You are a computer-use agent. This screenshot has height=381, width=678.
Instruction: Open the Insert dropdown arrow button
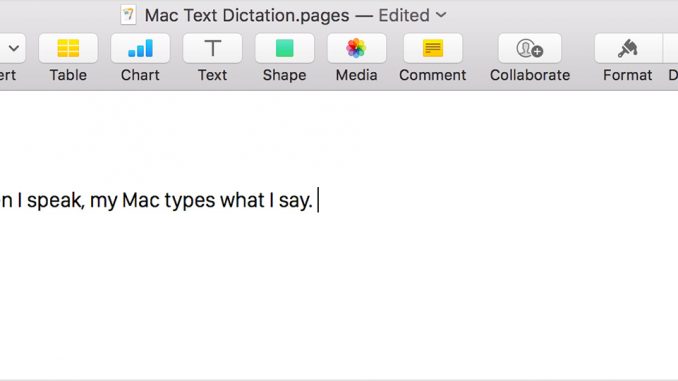13,48
